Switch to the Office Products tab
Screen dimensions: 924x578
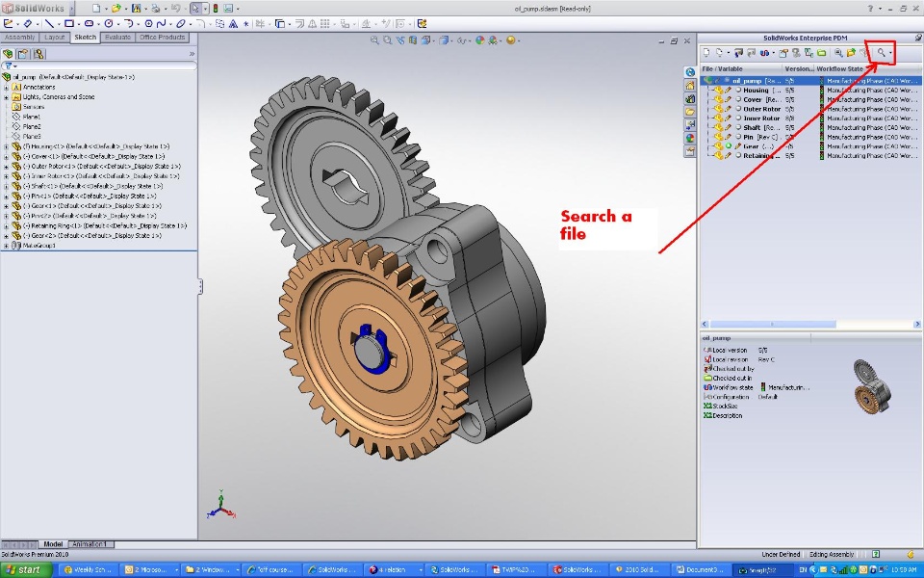click(162, 38)
